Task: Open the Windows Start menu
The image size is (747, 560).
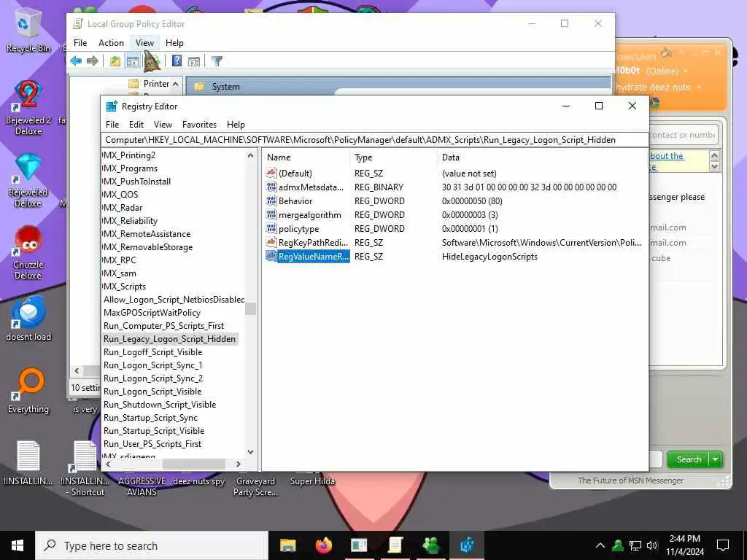Action: 18,545
